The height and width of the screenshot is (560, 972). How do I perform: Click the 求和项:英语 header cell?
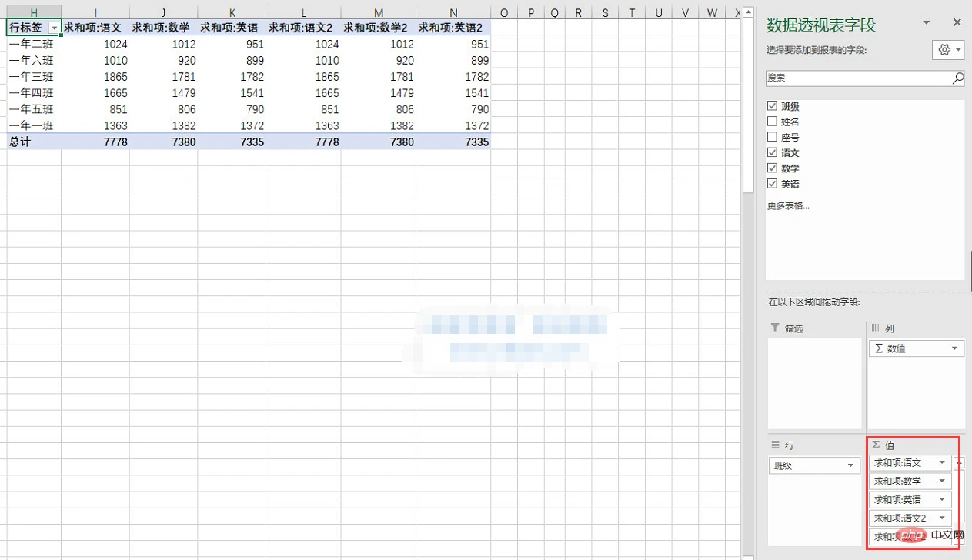232,28
